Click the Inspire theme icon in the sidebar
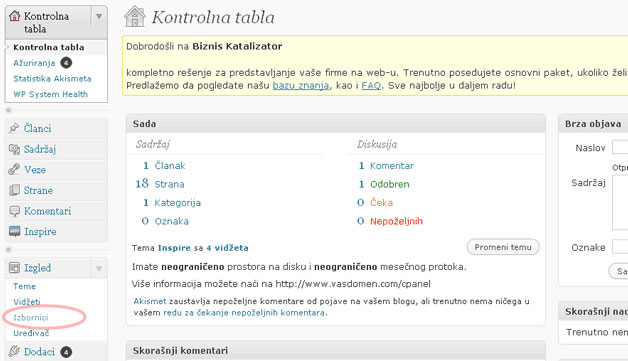The height and width of the screenshot is (361, 628). click(14, 231)
